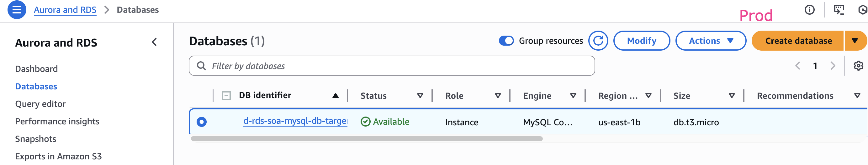Open table preferences gear icon
Screen dimensions: 868x165
[858, 66]
